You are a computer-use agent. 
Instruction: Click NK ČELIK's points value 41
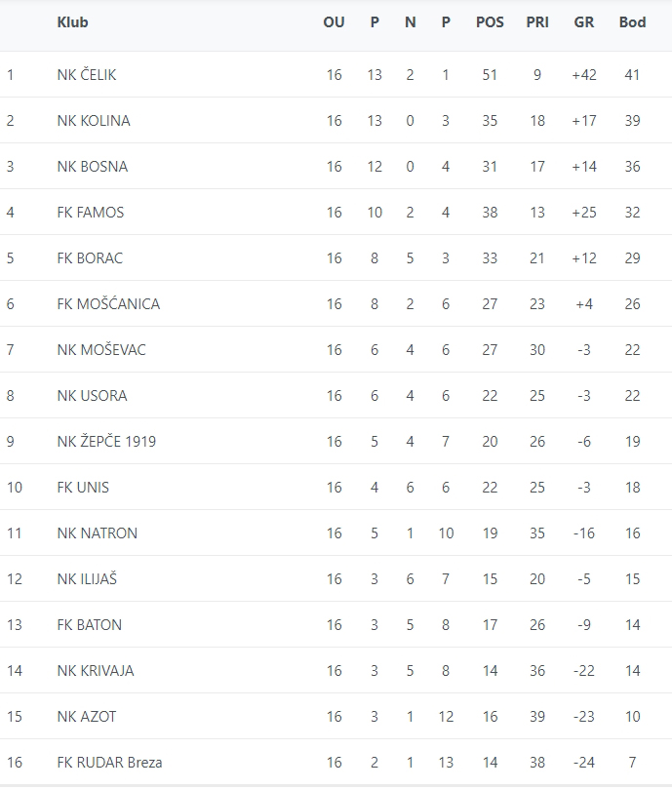tap(632, 75)
